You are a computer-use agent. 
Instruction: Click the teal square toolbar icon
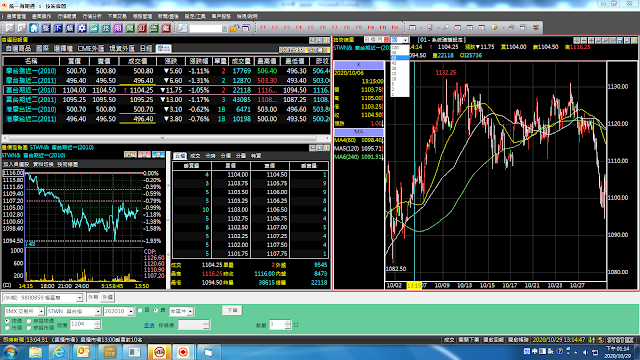(x=106, y=28)
